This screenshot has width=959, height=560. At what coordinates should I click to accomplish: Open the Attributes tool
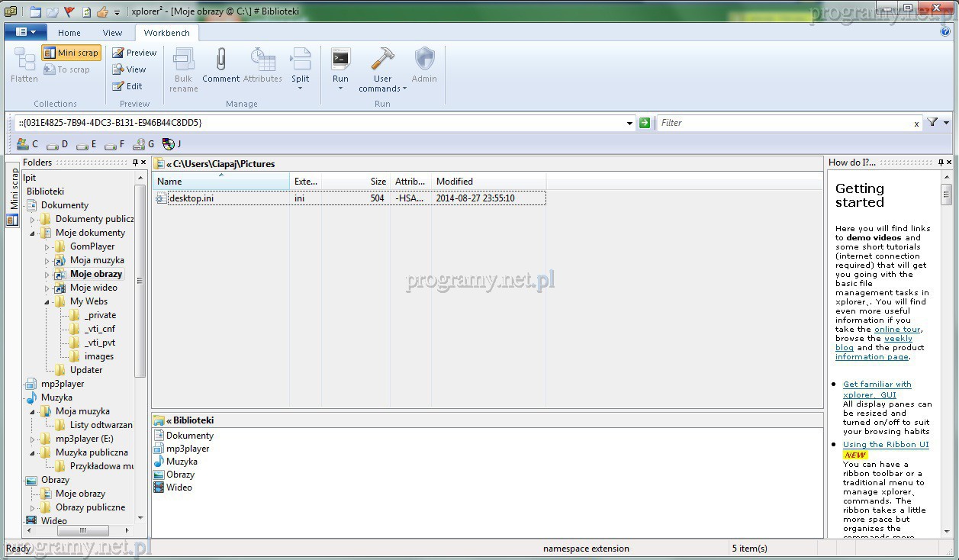(262, 60)
